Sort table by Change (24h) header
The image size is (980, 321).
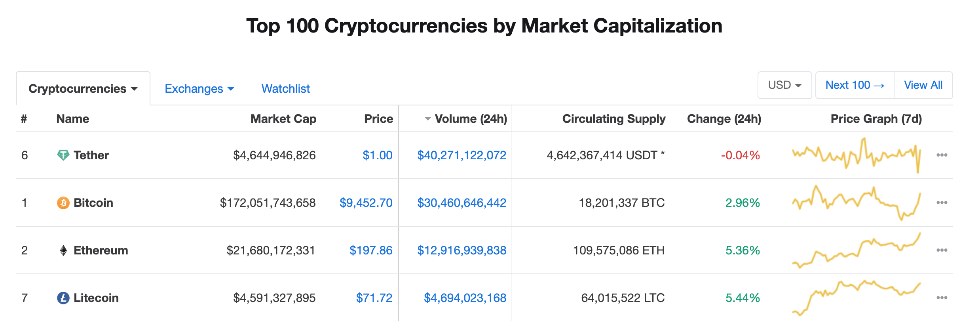tap(724, 118)
